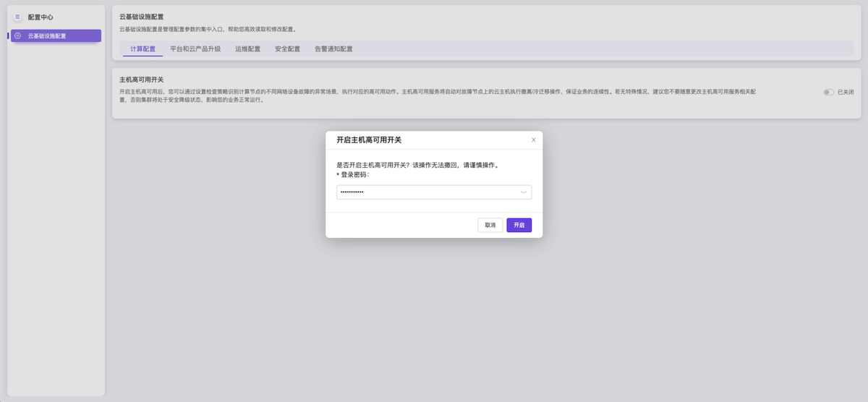Click the 配置中心 sidebar title
The image size is (868, 402).
(41, 17)
